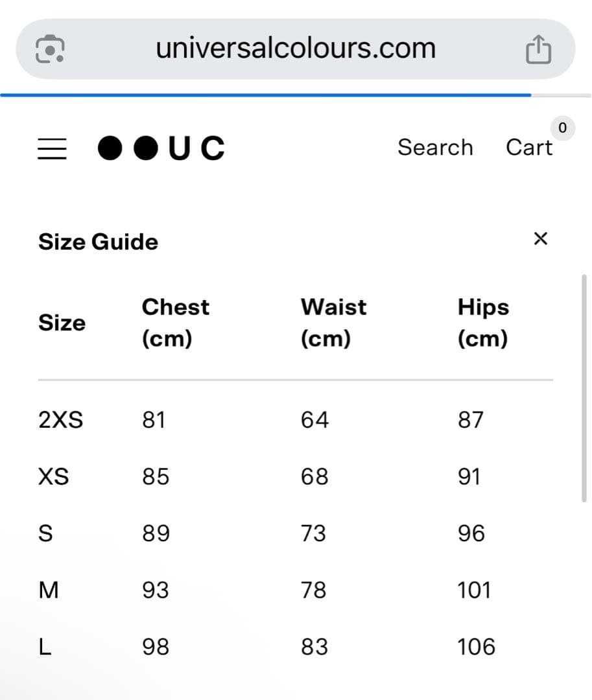
Task: Tap the cart item count badge
Action: tap(562, 128)
